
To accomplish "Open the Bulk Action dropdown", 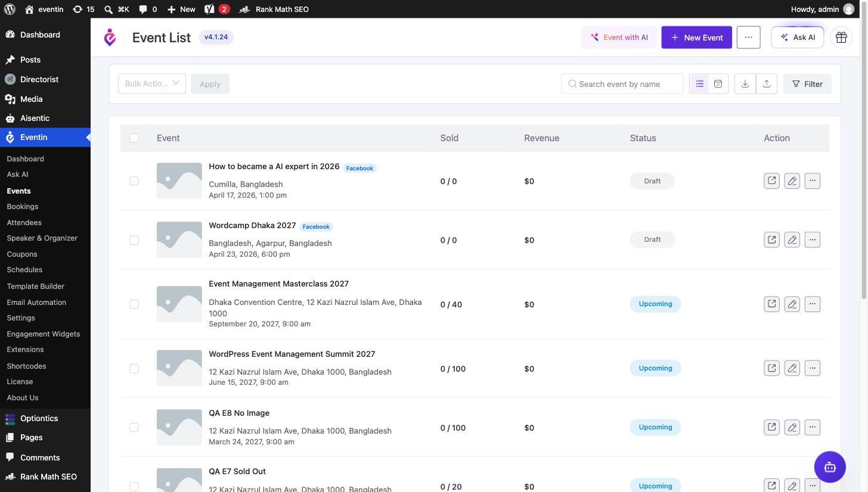I will coord(152,83).
